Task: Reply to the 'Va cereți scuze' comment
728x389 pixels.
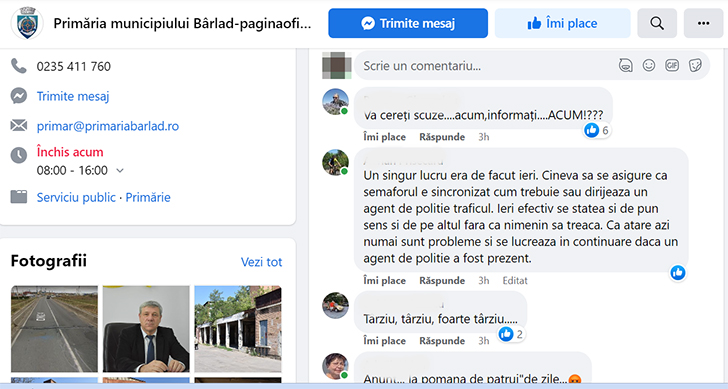Action: click(442, 137)
